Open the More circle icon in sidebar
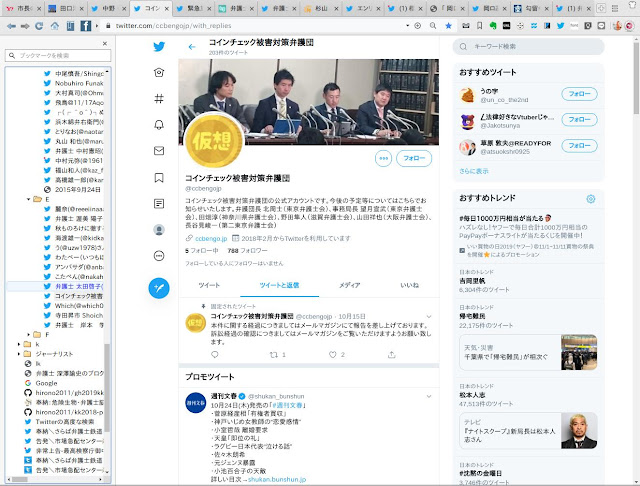The height and width of the screenshot is (486, 640). click(x=159, y=256)
